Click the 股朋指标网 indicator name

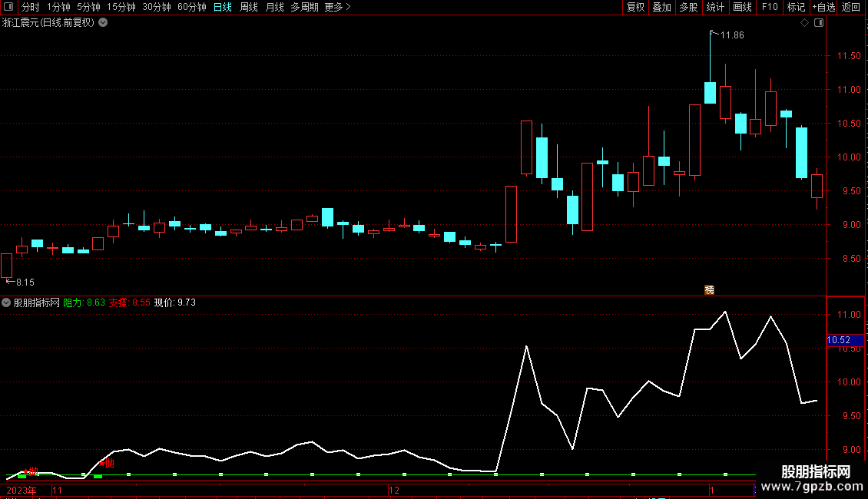click(x=37, y=302)
